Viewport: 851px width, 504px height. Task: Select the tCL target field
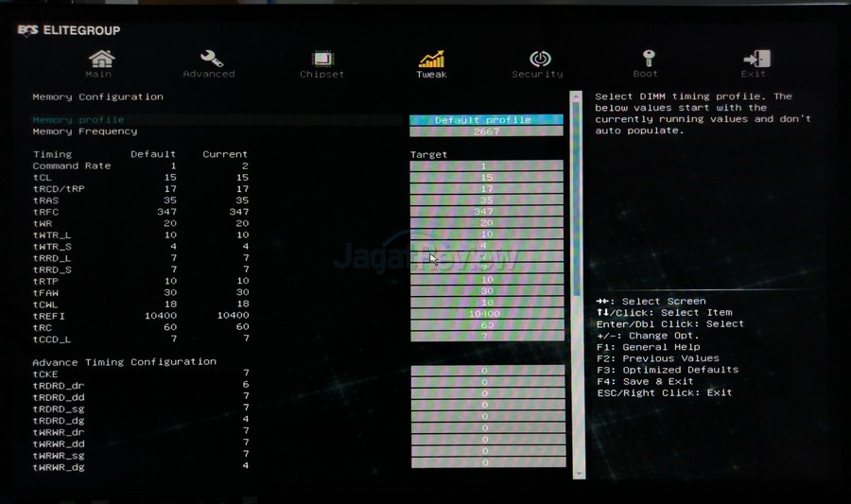(x=486, y=177)
